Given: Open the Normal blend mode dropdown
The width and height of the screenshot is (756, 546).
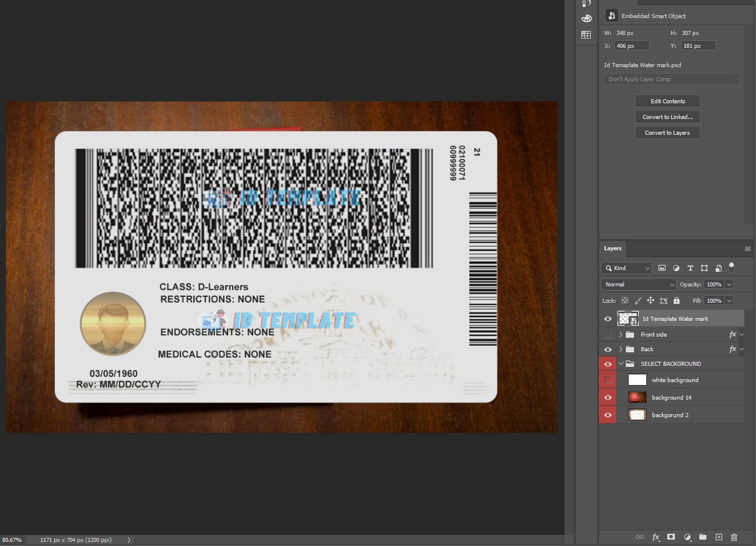Looking at the screenshot, I should click(x=639, y=284).
